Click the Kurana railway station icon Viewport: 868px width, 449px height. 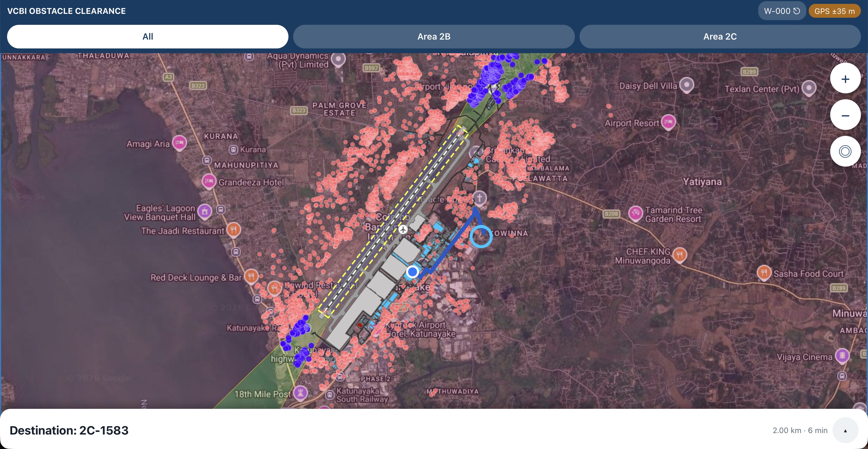click(x=233, y=149)
